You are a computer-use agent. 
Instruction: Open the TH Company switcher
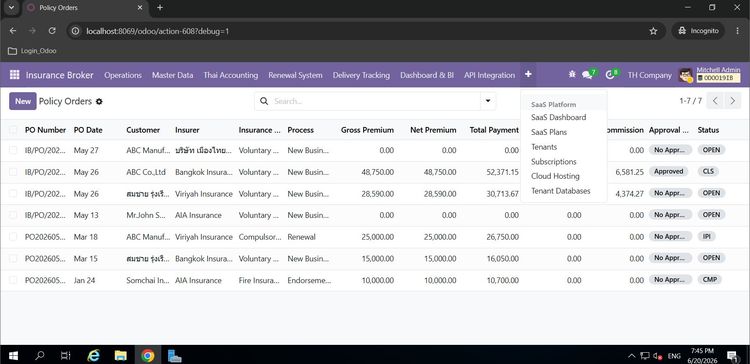pyautogui.click(x=650, y=75)
